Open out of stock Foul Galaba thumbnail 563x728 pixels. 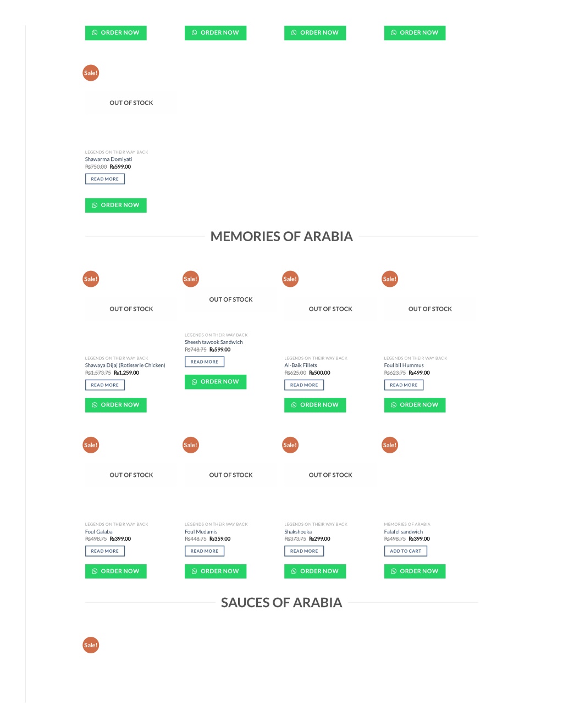coord(131,475)
